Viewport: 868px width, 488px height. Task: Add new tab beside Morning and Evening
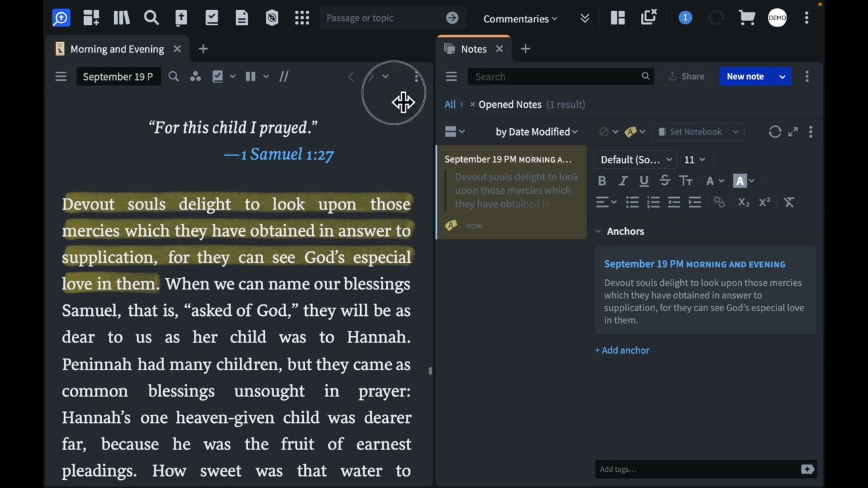tap(203, 49)
